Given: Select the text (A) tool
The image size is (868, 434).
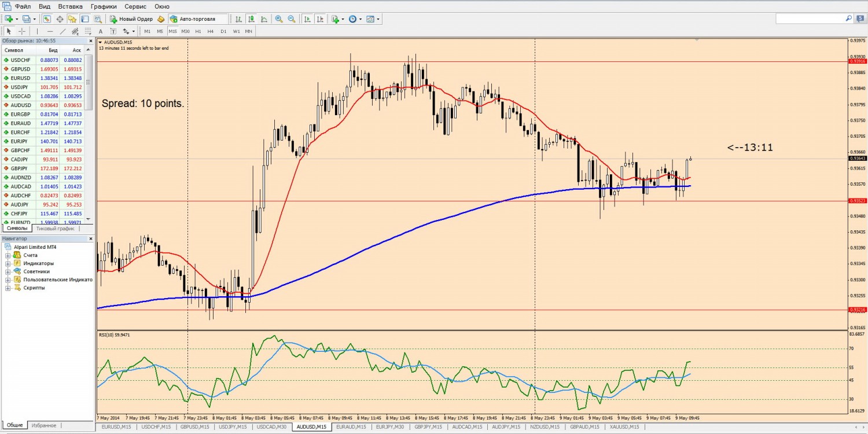Looking at the screenshot, I should pos(101,31).
